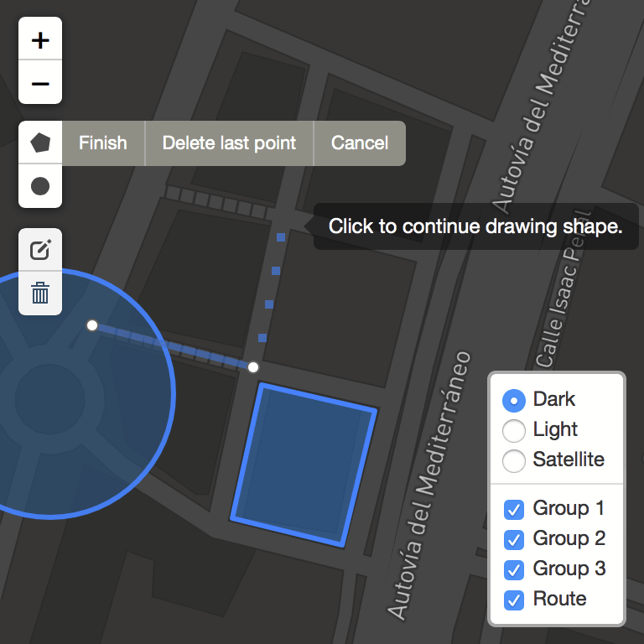The width and height of the screenshot is (644, 644).
Task: Switch to the Light base map
Action: tap(514, 430)
